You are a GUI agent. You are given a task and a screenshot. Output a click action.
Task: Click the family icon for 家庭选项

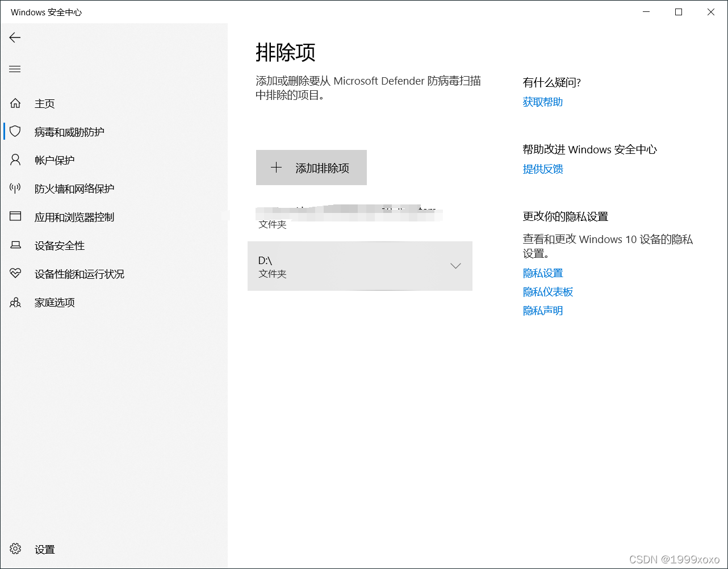[x=15, y=302]
